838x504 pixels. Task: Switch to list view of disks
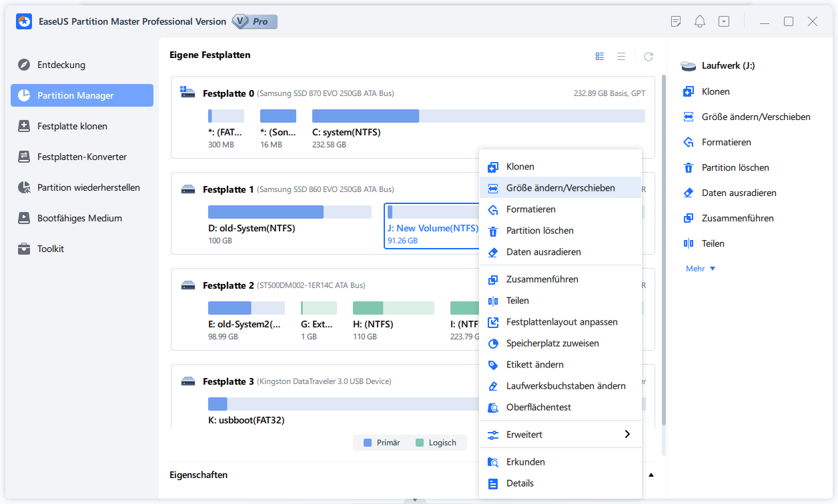pos(621,57)
